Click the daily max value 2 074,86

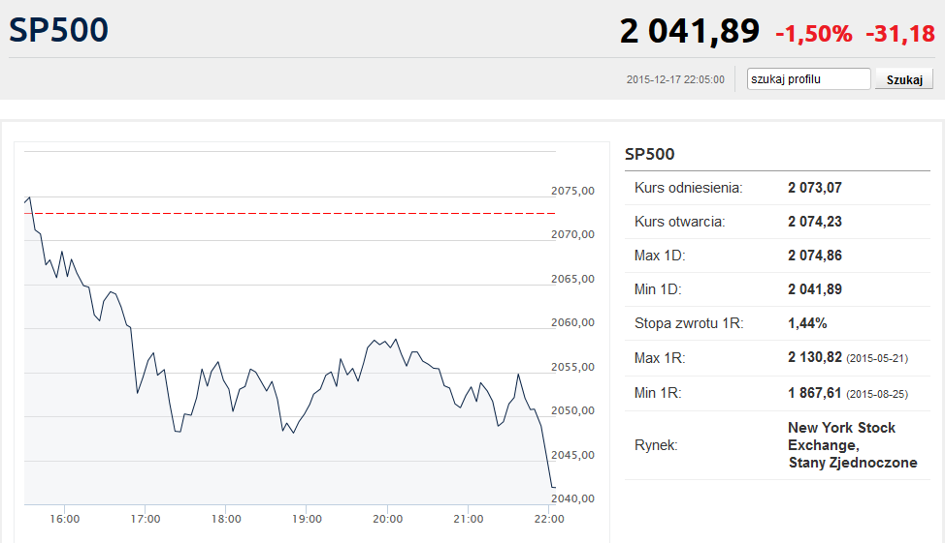pos(815,256)
